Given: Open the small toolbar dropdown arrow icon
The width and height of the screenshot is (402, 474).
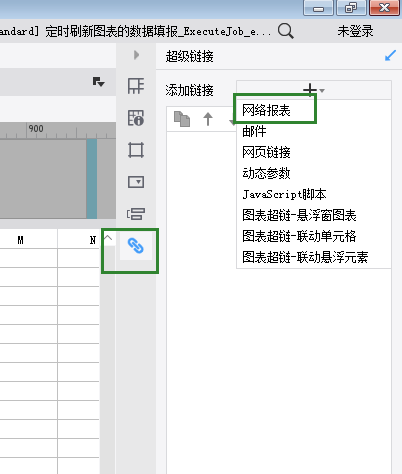Looking at the screenshot, I should click(x=98, y=82).
